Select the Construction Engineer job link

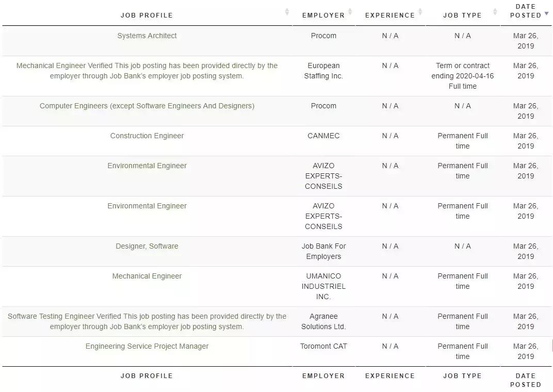tap(147, 136)
